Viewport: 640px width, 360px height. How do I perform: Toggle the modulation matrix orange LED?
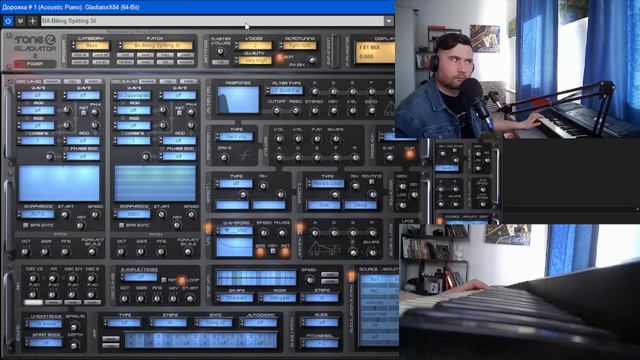tap(351, 277)
